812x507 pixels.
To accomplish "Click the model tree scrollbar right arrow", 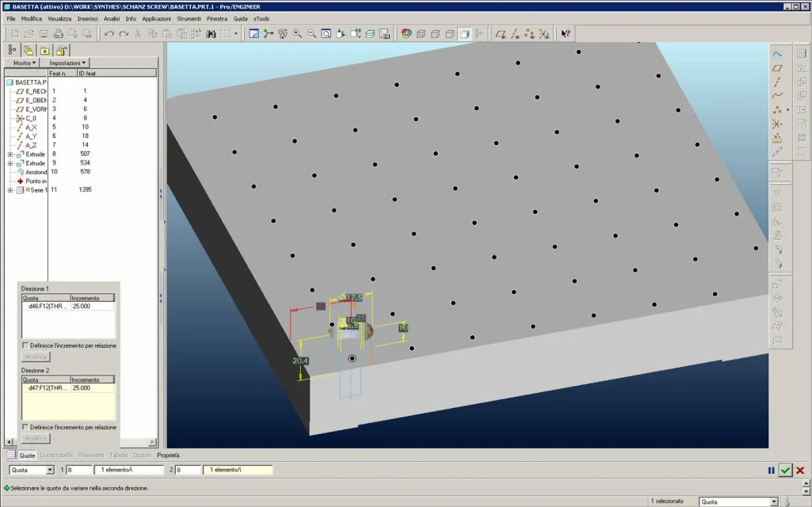I will pyautogui.click(x=152, y=442).
